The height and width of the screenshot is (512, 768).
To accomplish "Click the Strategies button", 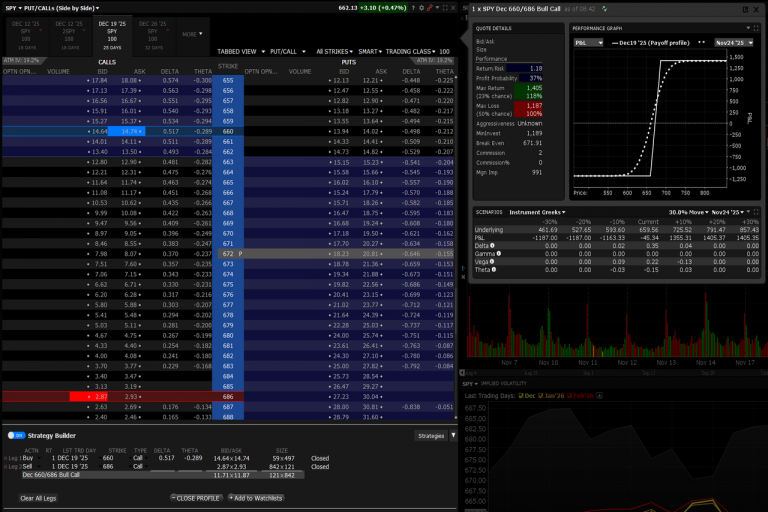I will pyautogui.click(x=431, y=436).
